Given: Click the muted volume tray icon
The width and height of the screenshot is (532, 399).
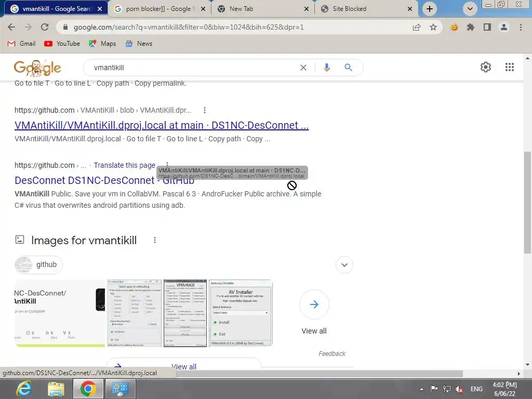Looking at the screenshot, I should (459, 389).
